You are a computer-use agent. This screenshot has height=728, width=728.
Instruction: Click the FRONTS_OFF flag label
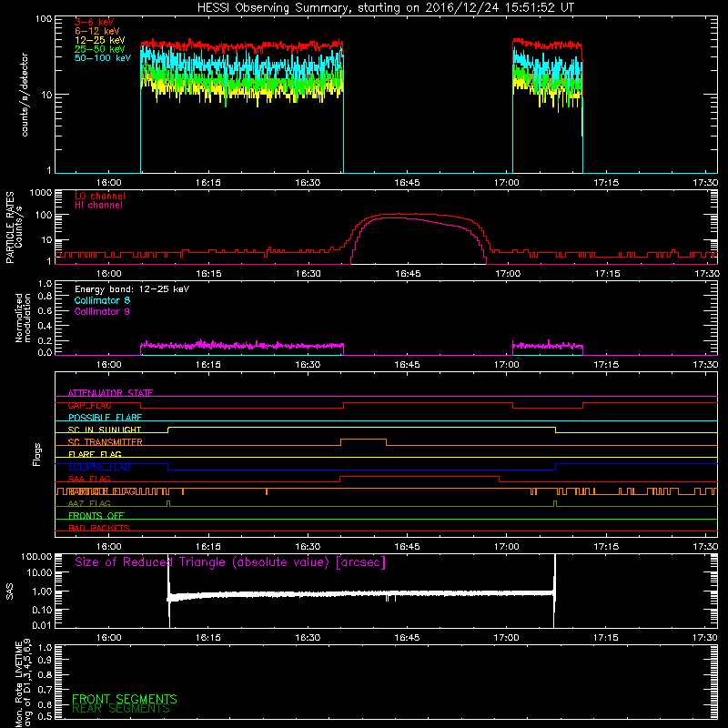(96, 516)
